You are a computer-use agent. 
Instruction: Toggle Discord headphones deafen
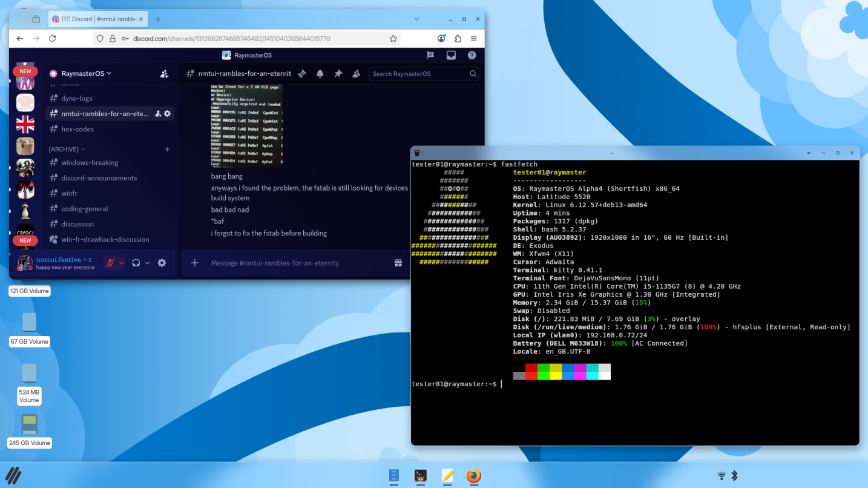pyautogui.click(x=136, y=263)
